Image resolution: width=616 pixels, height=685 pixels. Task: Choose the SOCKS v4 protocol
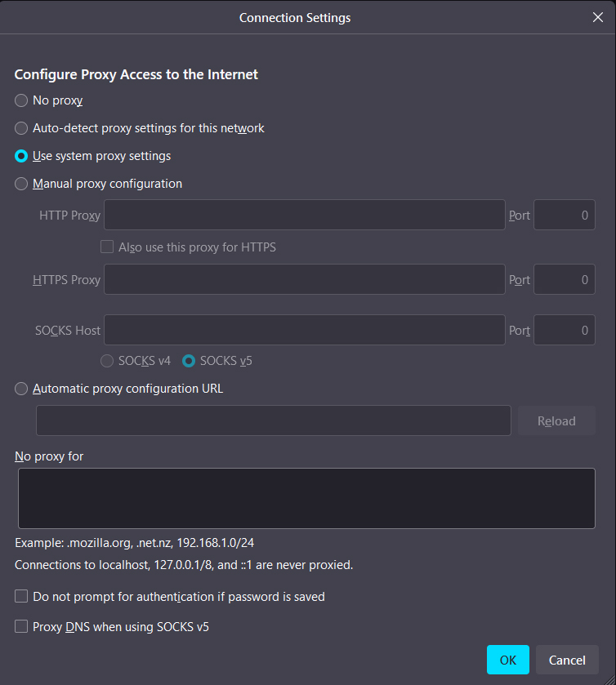click(x=107, y=360)
